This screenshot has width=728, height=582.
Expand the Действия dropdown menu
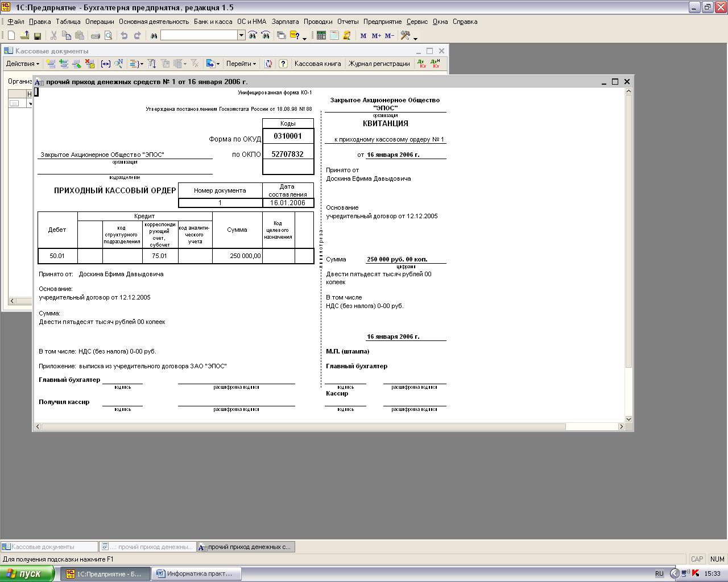click(23, 64)
